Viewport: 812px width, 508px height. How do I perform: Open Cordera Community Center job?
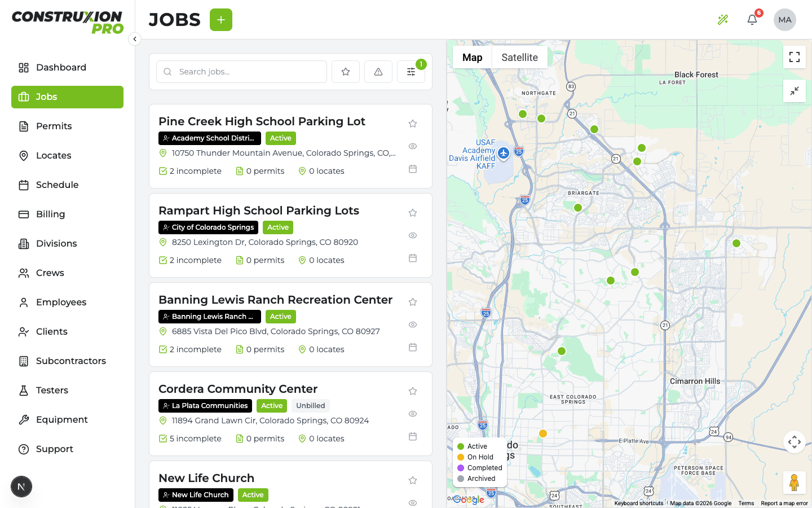pos(238,389)
